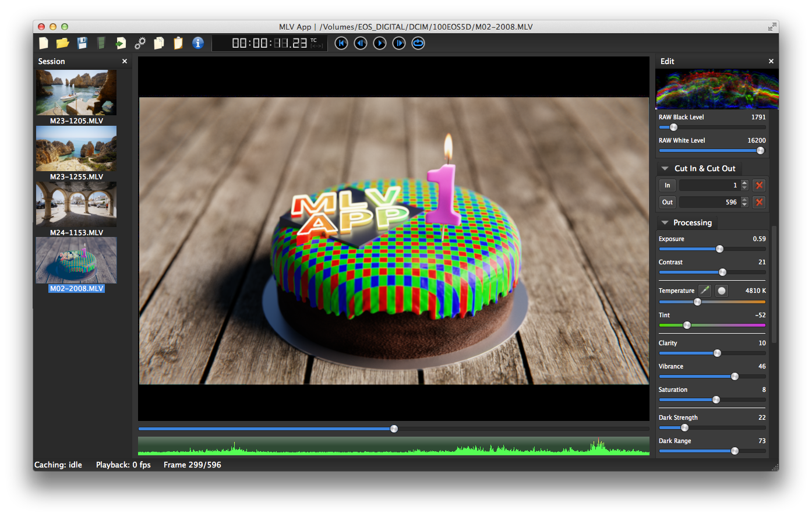Paste receipt with clipboard icon

click(178, 43)
